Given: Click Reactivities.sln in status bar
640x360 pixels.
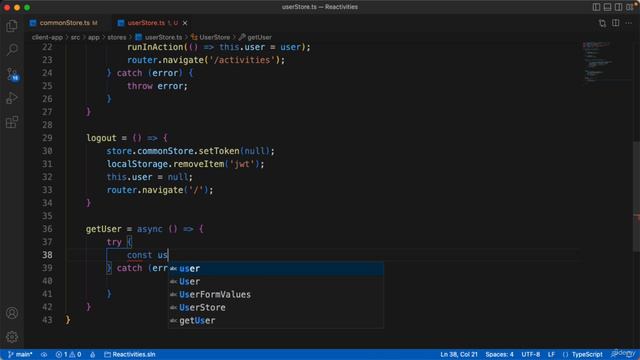Looking at the screenshot, I should (x=129, y=354).
